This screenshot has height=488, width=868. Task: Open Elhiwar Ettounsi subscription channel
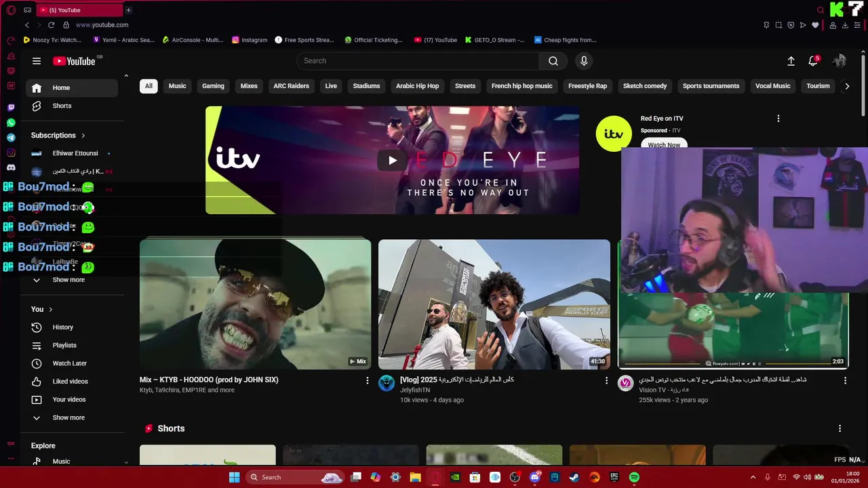point(72,153)
